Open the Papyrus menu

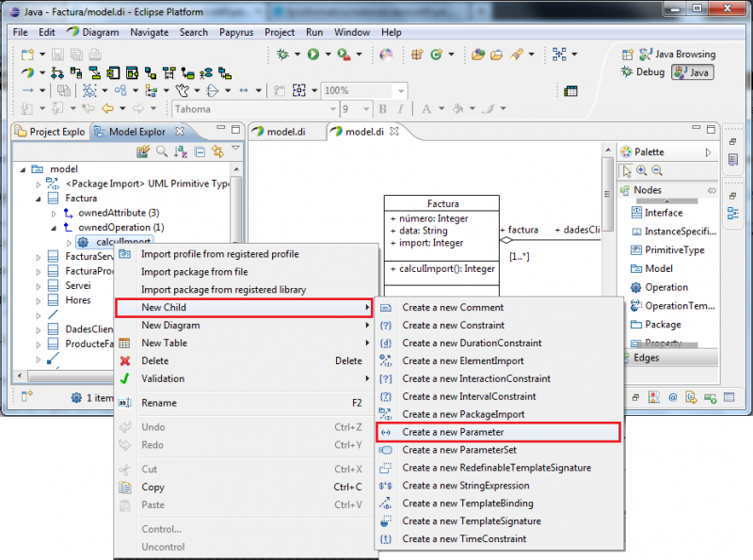coord(235,32)
